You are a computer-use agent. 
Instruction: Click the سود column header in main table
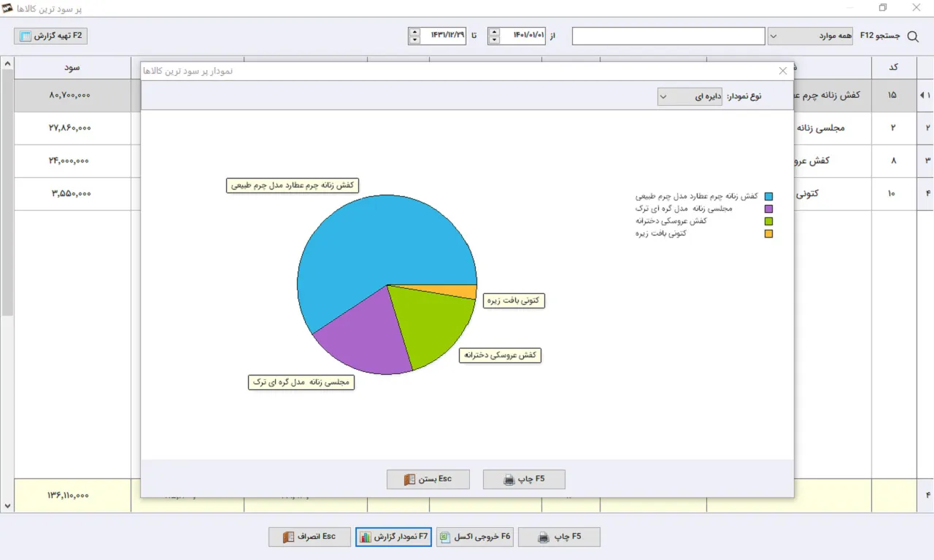coord(72,67)
